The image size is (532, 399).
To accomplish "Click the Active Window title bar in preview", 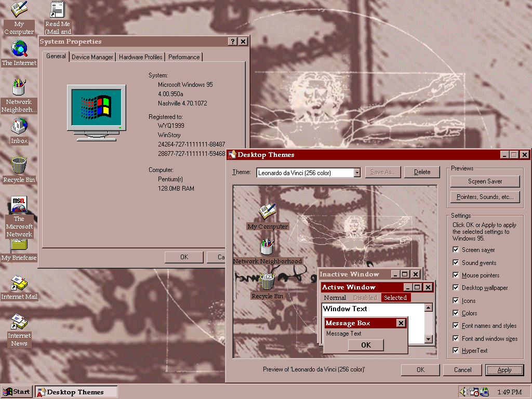I will pos(362,287).
